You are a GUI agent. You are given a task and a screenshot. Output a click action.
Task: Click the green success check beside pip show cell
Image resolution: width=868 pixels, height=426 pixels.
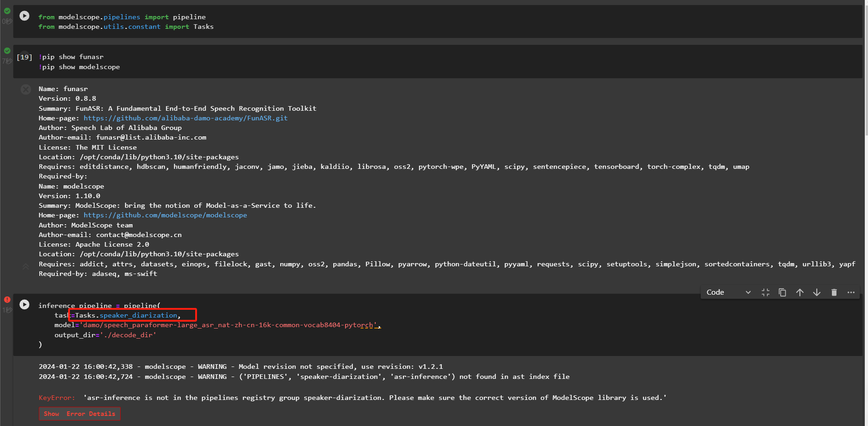[7, 51]
